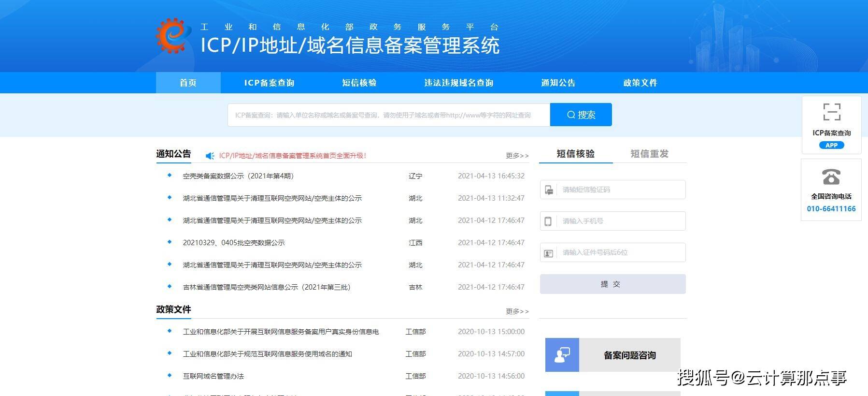
Task: Click the telephone icon for 全国咨询电话
Action: click(x=831, y=177)
